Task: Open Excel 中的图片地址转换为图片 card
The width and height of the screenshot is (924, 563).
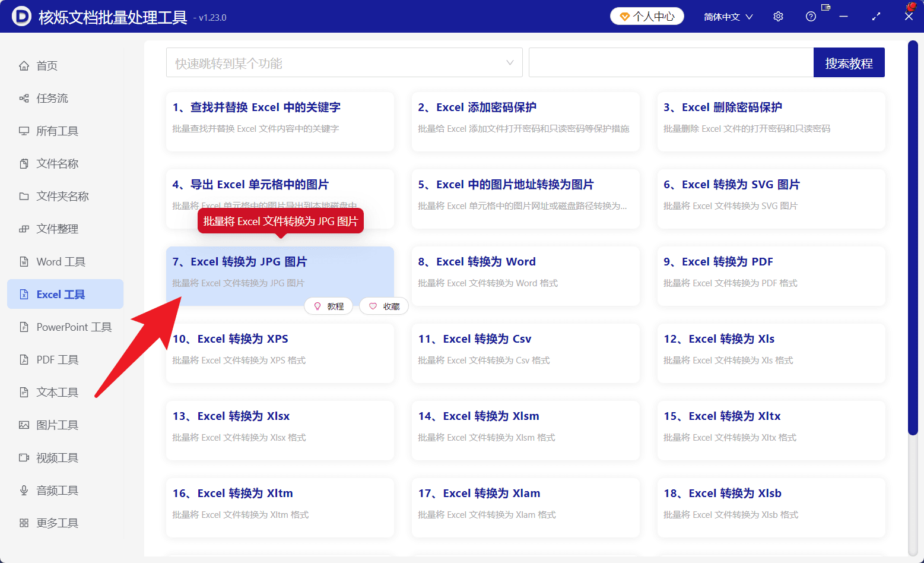Action: (526, 199)
